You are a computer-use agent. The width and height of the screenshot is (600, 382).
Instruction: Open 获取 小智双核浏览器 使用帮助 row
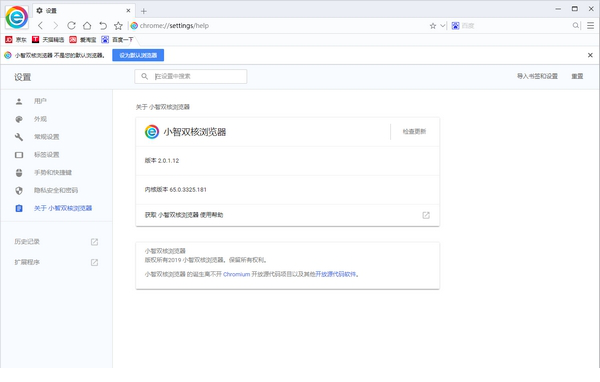click(x=287, y=215)
